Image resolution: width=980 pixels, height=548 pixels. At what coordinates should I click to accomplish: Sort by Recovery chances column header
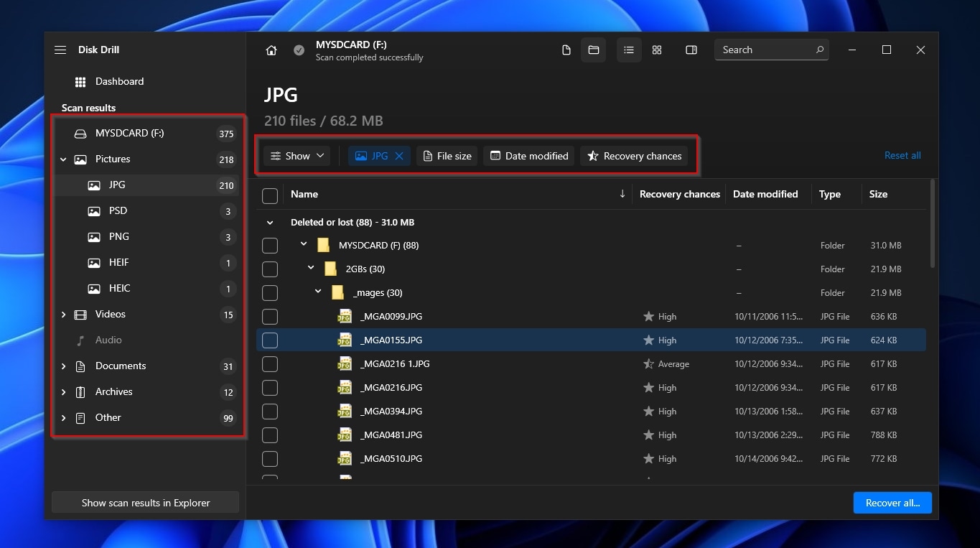pyautogui.click(x=679, y=195)
